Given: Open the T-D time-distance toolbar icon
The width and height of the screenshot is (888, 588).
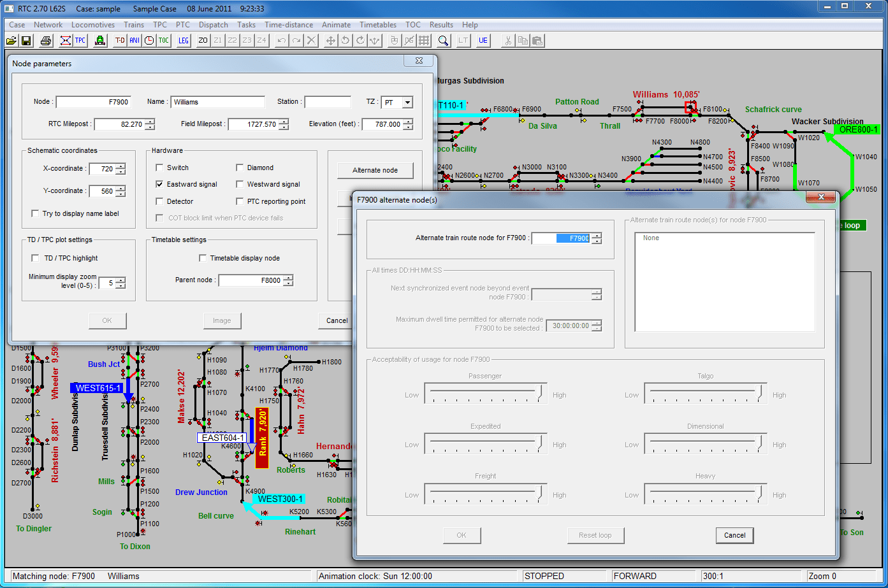Looking at the screenshot, I should (120, 41).
